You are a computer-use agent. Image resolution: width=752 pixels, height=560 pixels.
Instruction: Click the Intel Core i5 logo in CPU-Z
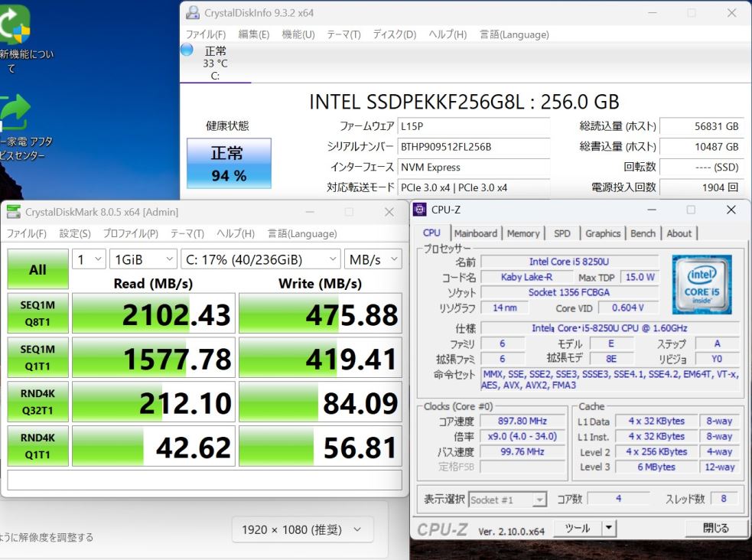pyautogui.click(x=702, y=285)
